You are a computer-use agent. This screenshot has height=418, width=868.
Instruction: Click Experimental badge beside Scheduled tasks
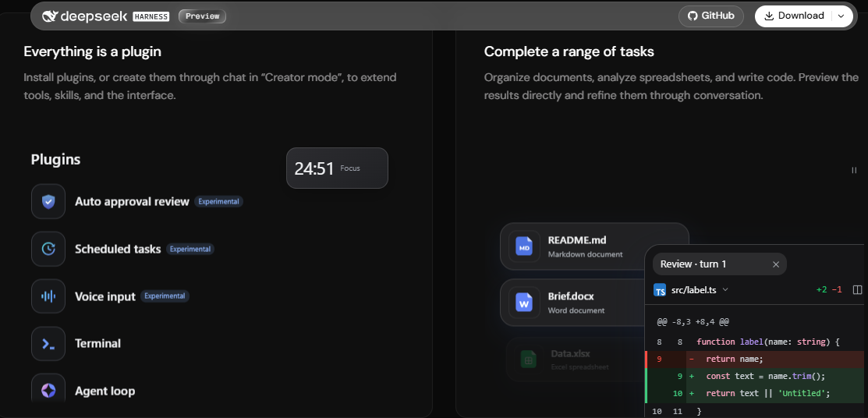coord(190,249)
